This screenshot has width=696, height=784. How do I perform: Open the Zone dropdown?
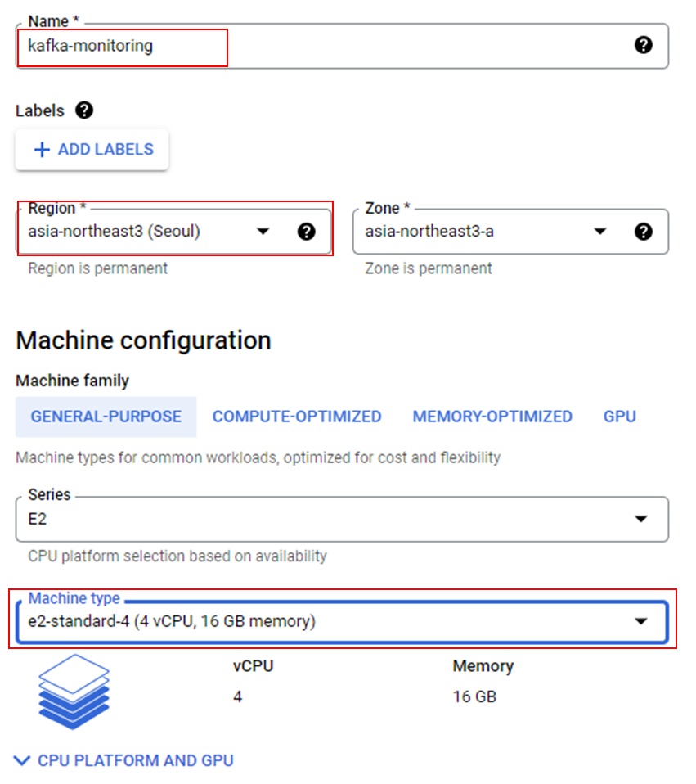pos(599,232)
